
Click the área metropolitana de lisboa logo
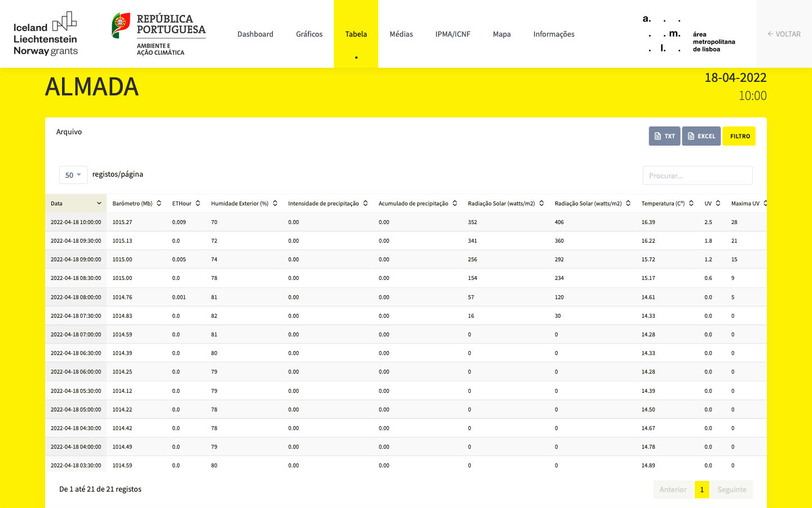(x=689, y=34)
